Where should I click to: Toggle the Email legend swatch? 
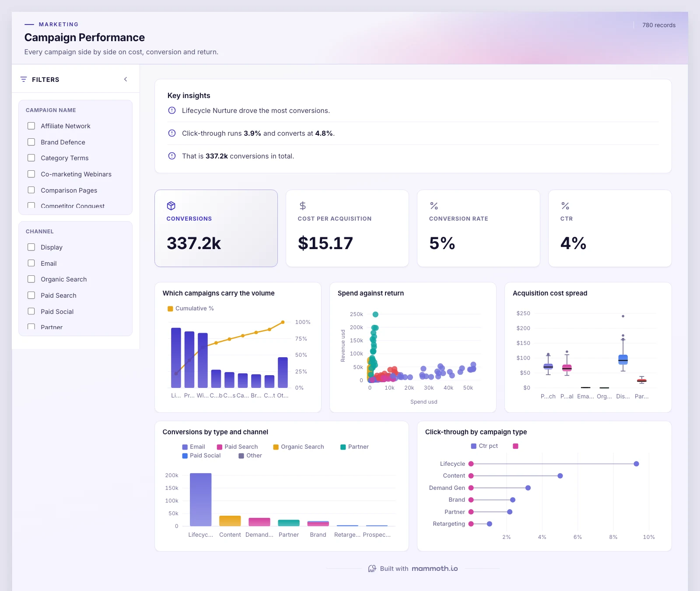coord(185,447)
